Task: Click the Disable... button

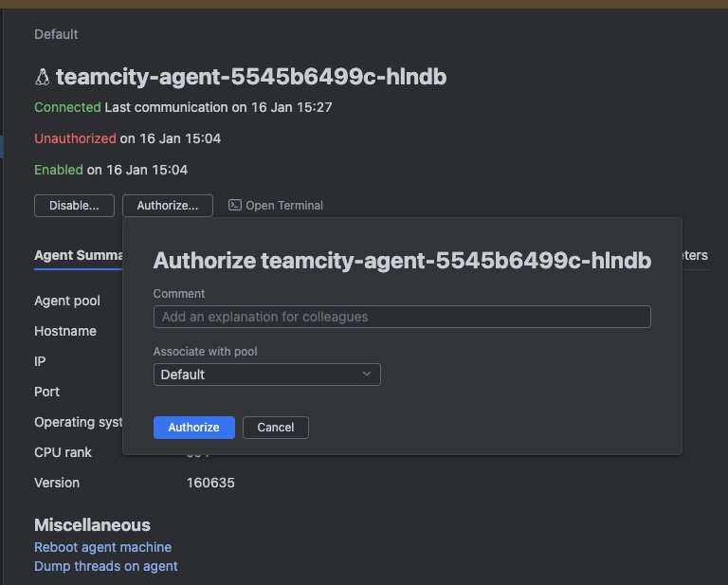Action: 74,206
